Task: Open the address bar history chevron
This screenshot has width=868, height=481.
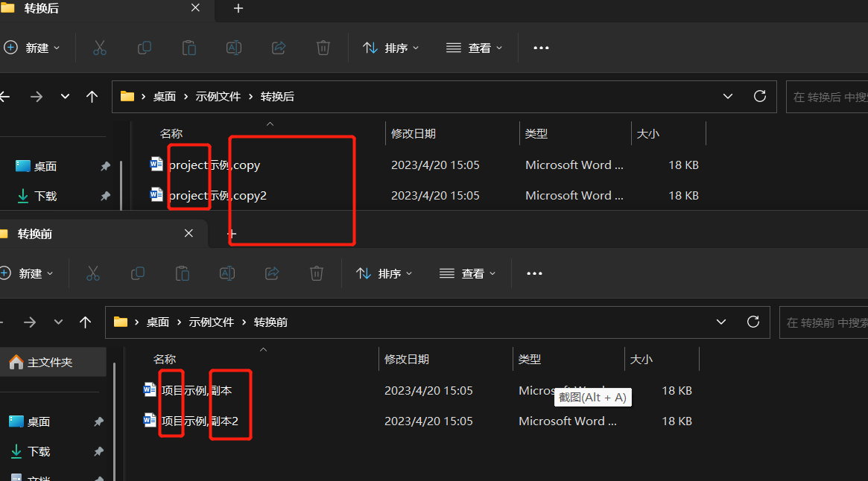Action: click(727, 96)
